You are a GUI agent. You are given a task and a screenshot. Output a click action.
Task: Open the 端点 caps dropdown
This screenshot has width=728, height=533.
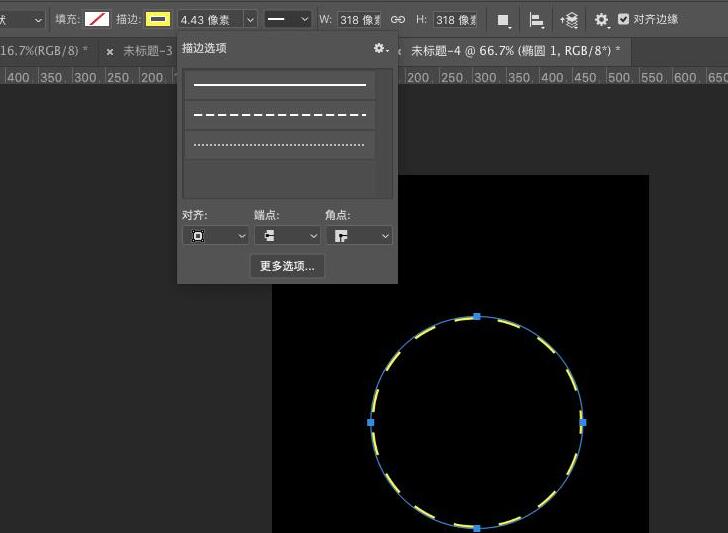(x=287, y=236)
